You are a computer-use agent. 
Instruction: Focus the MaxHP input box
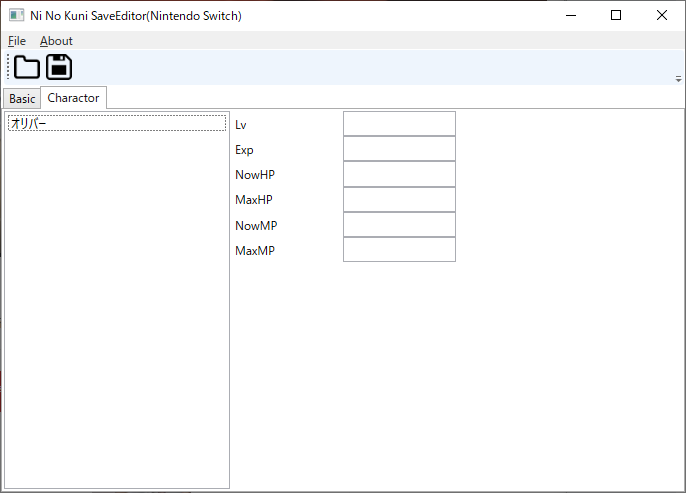tap(399, 199)
